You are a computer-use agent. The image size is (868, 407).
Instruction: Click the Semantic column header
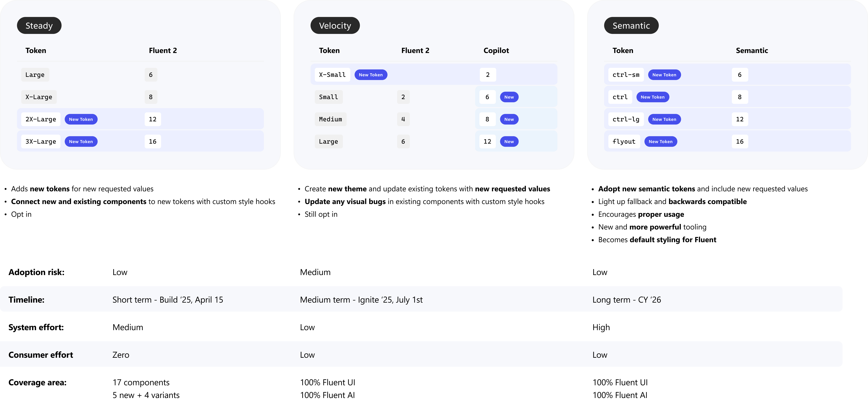[752, 51]
